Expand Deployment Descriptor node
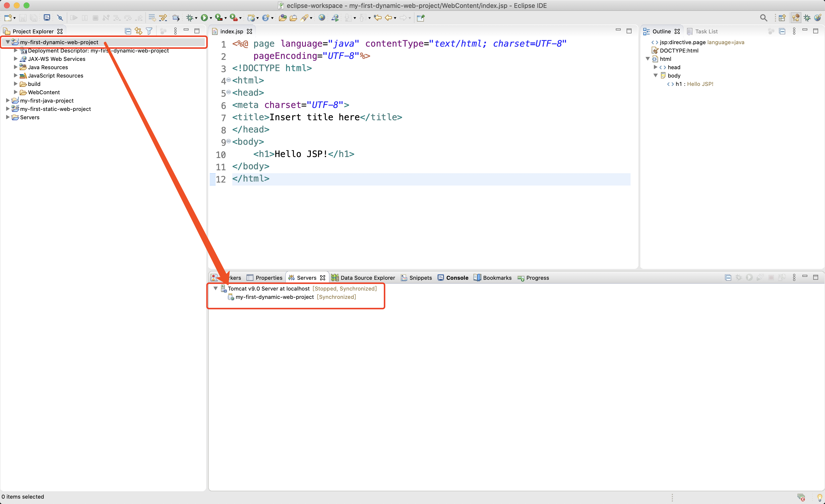The height and width of the screenshot is (504, 825). (x=15, y=50)
